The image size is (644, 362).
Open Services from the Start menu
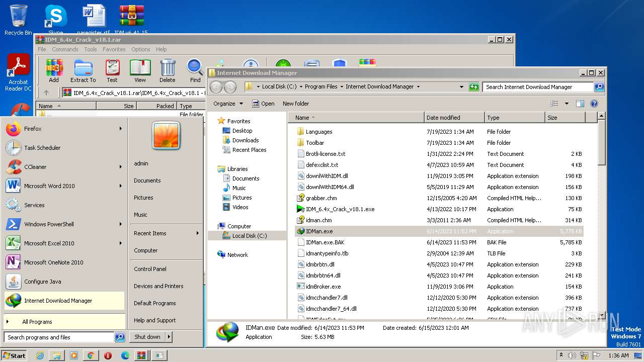coord(64,205)
